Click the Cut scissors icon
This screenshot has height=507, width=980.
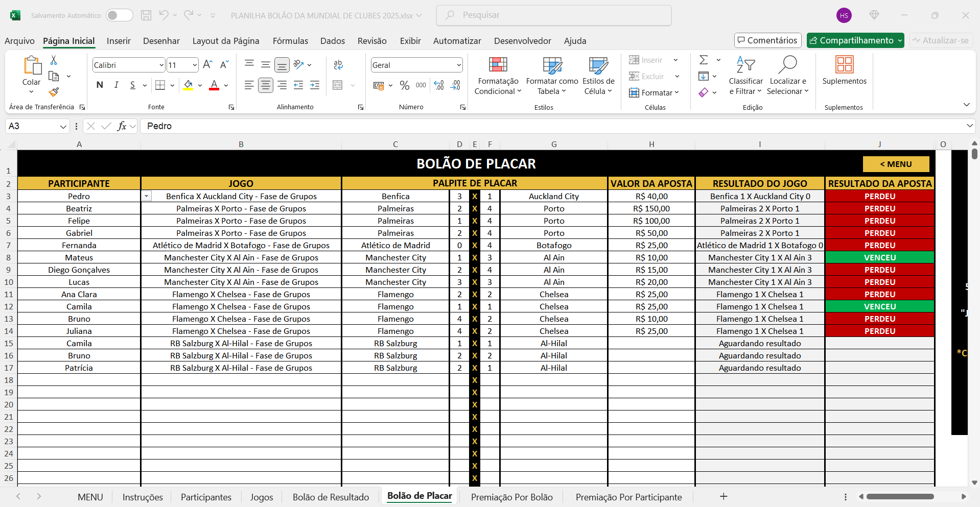point(54,60)
